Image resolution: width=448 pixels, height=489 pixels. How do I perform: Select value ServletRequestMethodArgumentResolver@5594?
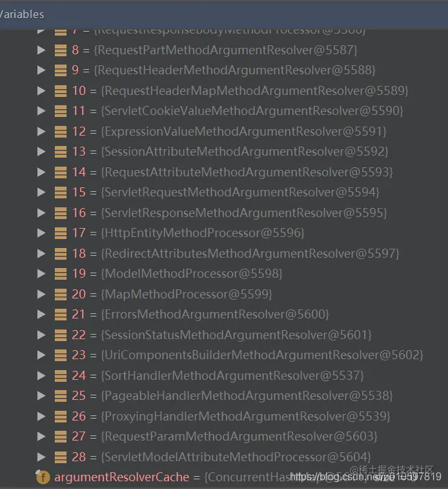[x=240, y=192]
